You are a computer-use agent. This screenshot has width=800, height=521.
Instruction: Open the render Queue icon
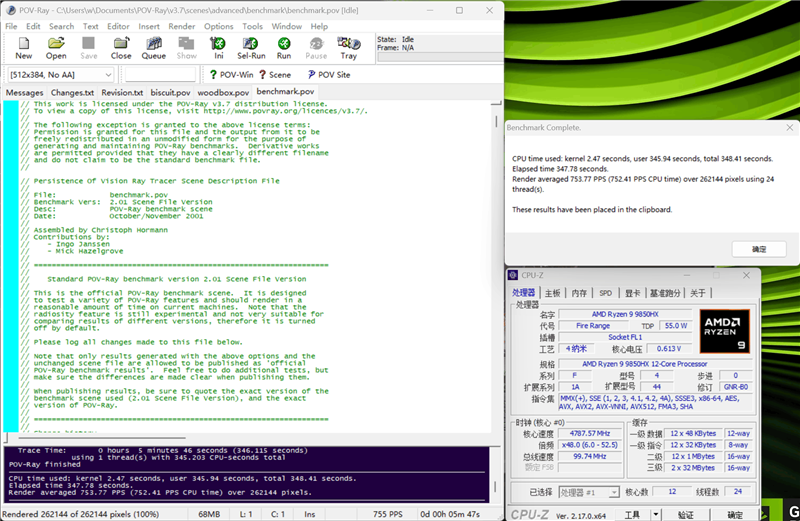click(153, 48)
